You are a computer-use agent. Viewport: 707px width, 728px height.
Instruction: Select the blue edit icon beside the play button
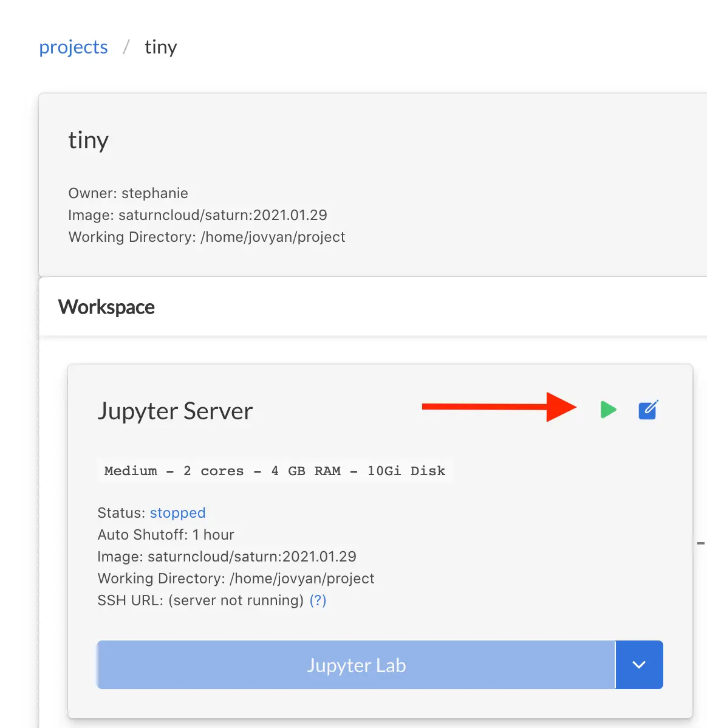pos(647,410)
